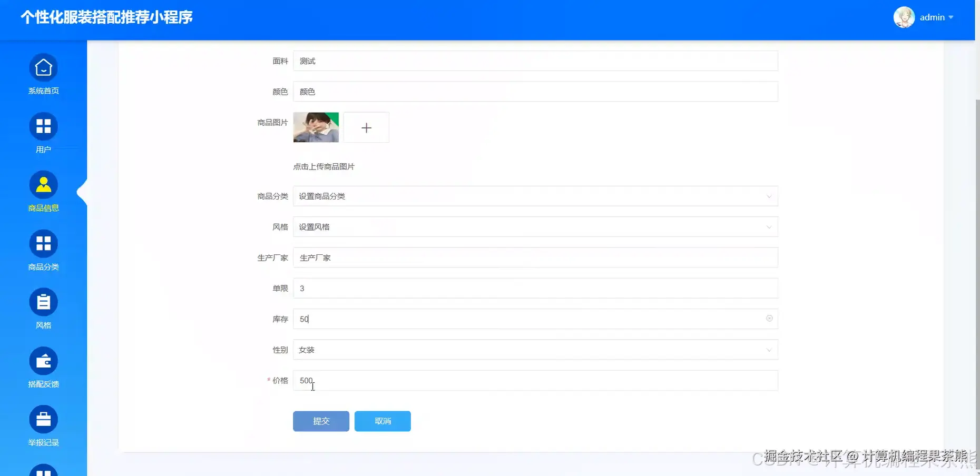980x476 pixels.
Task: Open the 系统首页 home icon in sidebar
Action: point(43,67)
